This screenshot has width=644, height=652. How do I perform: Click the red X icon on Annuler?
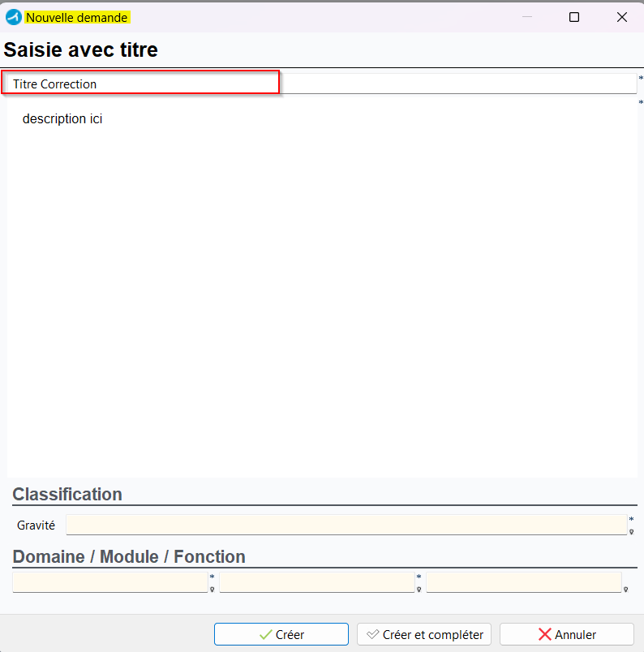[545, 634]
